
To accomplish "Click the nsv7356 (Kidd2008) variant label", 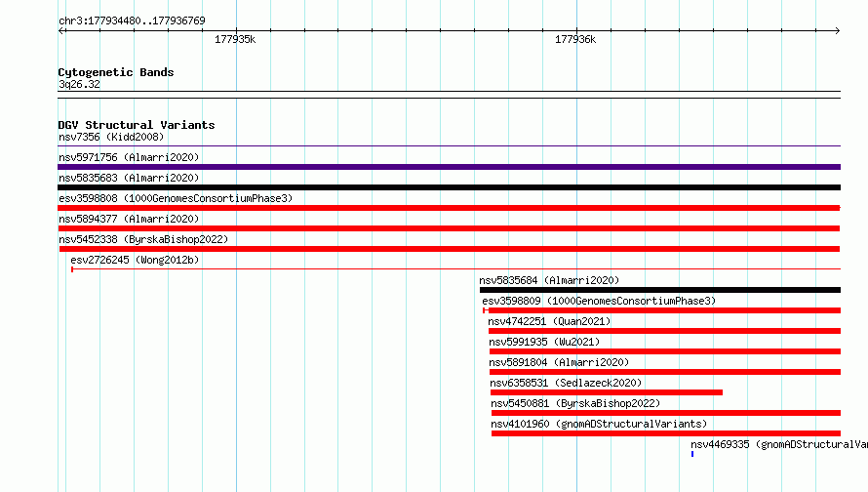I will point(111,137).
